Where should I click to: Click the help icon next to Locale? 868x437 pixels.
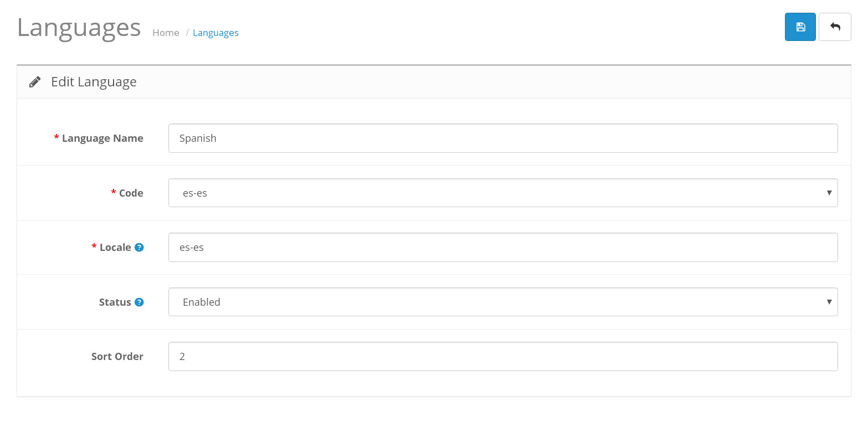[x=139, y=248]
